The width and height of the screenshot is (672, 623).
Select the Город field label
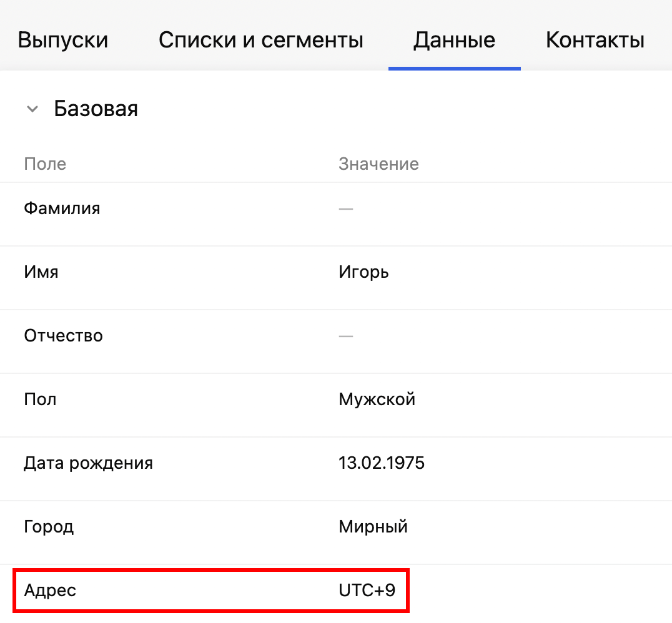[x=49, y=527]
